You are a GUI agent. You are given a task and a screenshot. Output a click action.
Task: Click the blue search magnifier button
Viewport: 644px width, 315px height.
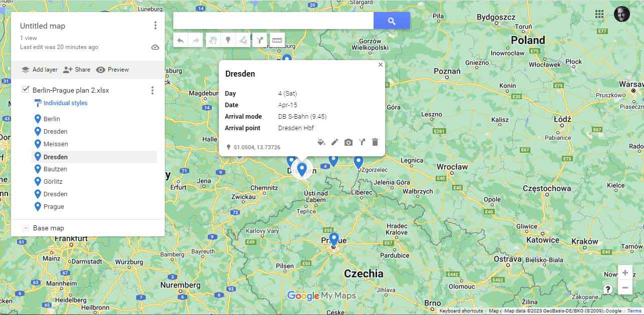coord(392,21)
